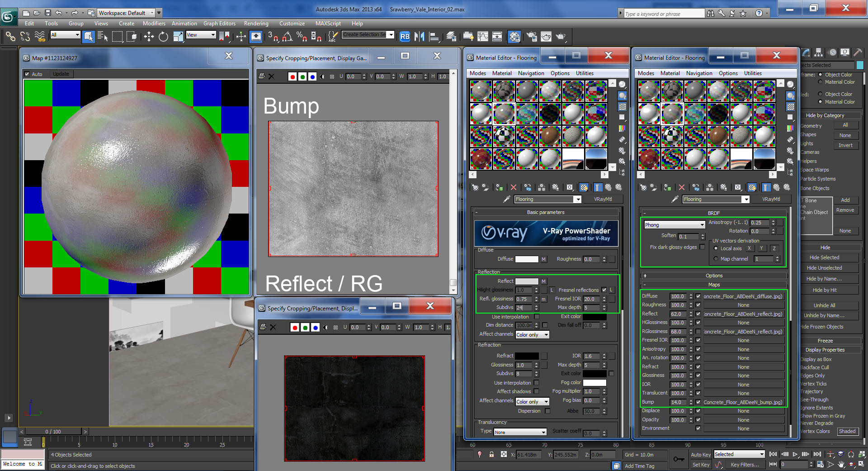The height and width of the screenshot is (471, 868).
Task: Click the Bind to Space Warp icon
Action: tap(40, 37)
